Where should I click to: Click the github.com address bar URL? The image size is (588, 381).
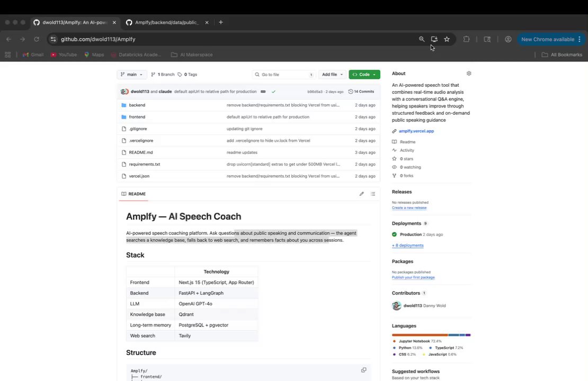coord(98,39)
